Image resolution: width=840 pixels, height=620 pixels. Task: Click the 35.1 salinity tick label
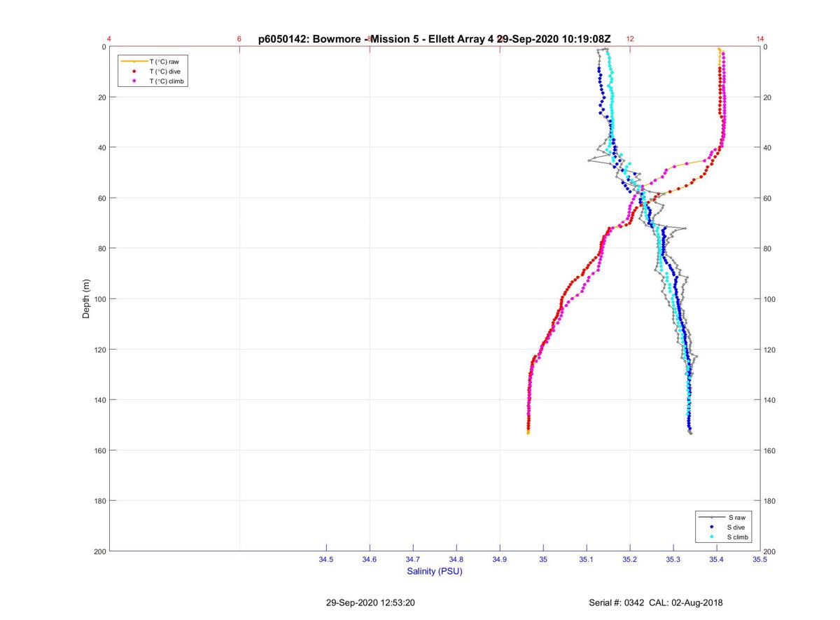coord(587,560)
